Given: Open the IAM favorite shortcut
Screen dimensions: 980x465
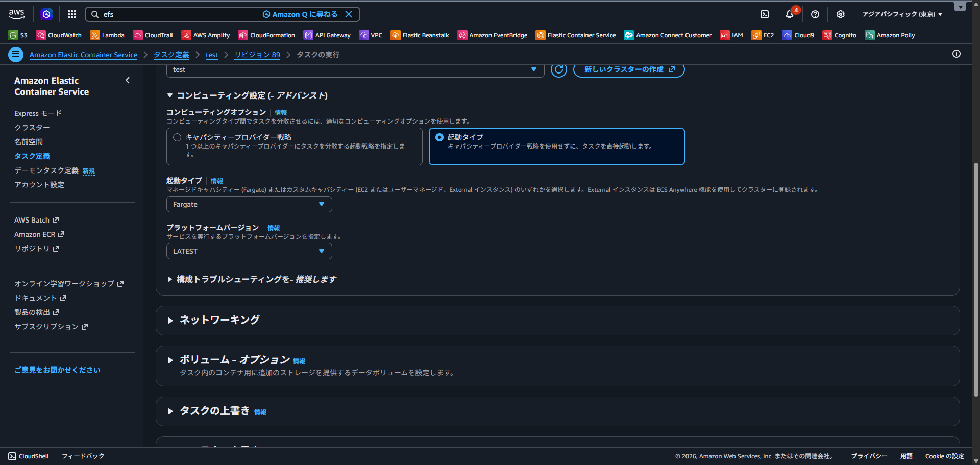Looking at the screenshot, I should tap(731, 35).
